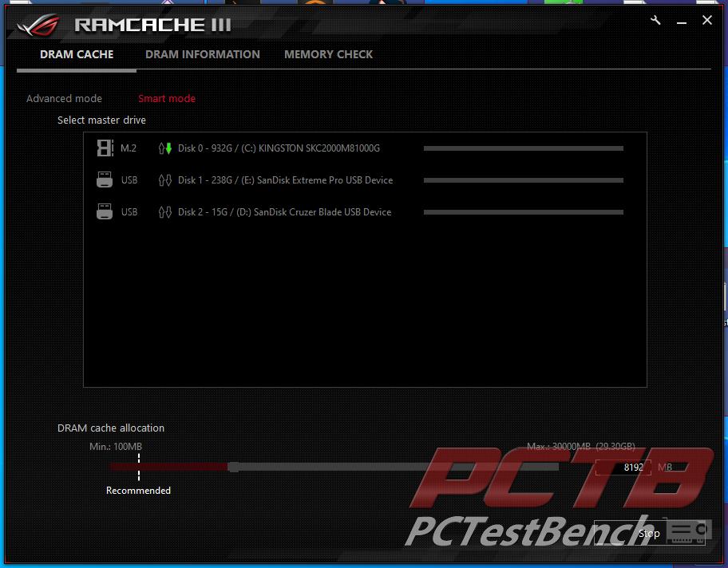
Task: Click the USB icon for Disk 2
Action: pyautogui.click(x=105, y=211)
